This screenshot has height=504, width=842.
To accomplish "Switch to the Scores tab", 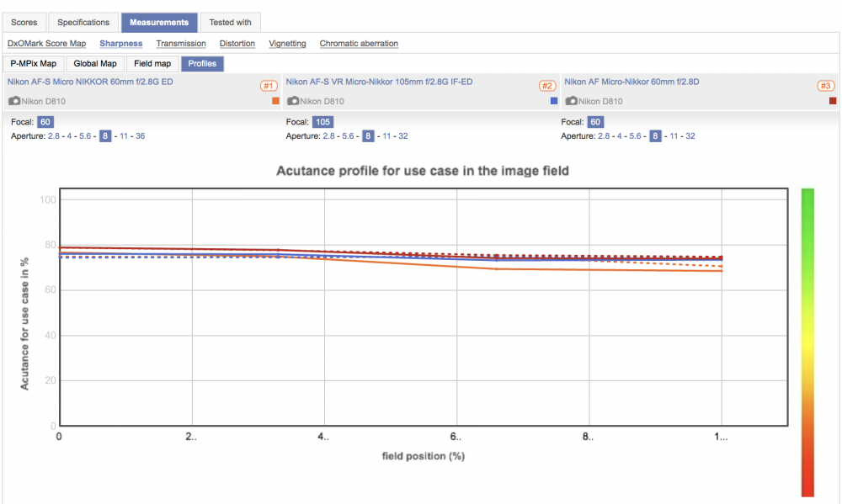I will click(24, 23).
